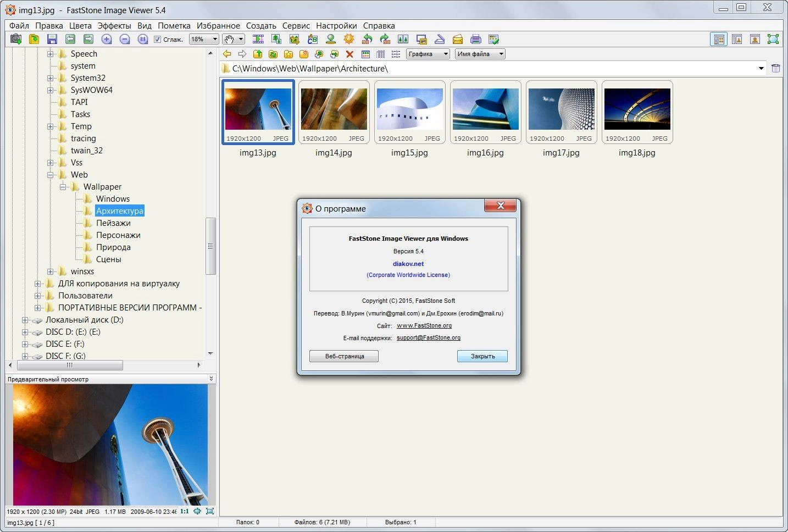Clear history using trash icon next to path

pos(776,68)
